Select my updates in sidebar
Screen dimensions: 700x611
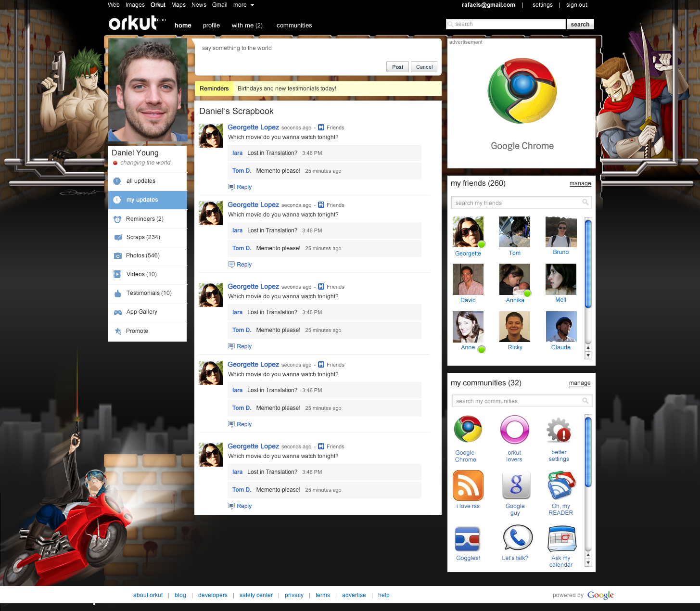(x=147, y=200)
